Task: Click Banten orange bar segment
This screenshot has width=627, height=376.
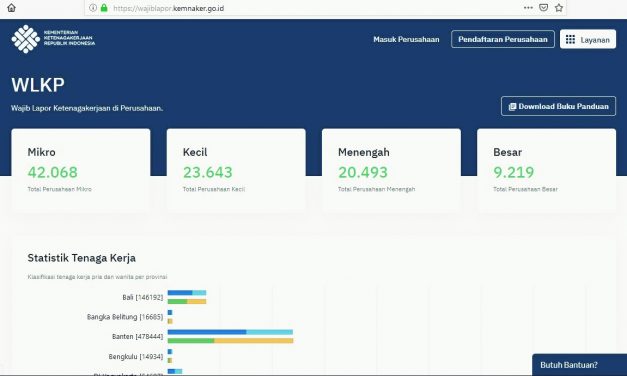Action: [254, 341]
